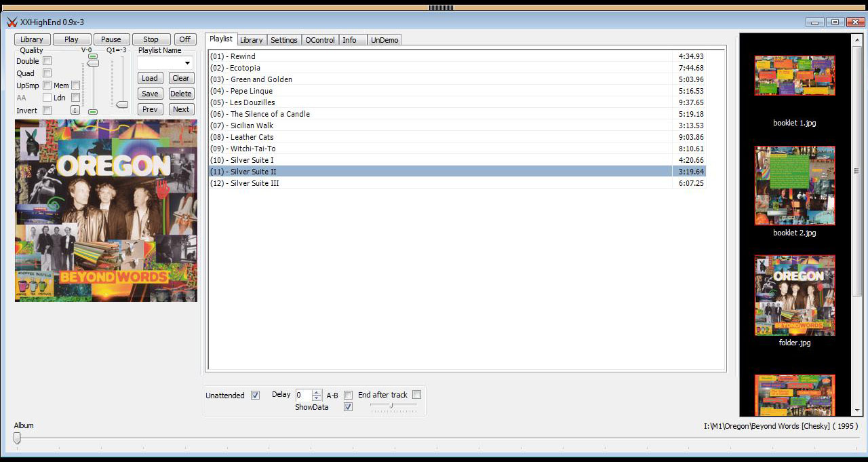This screenshot has height=462, width=868.
Task: Select track "(05) - Les Douzilles"
Action: tap(457, 102)
